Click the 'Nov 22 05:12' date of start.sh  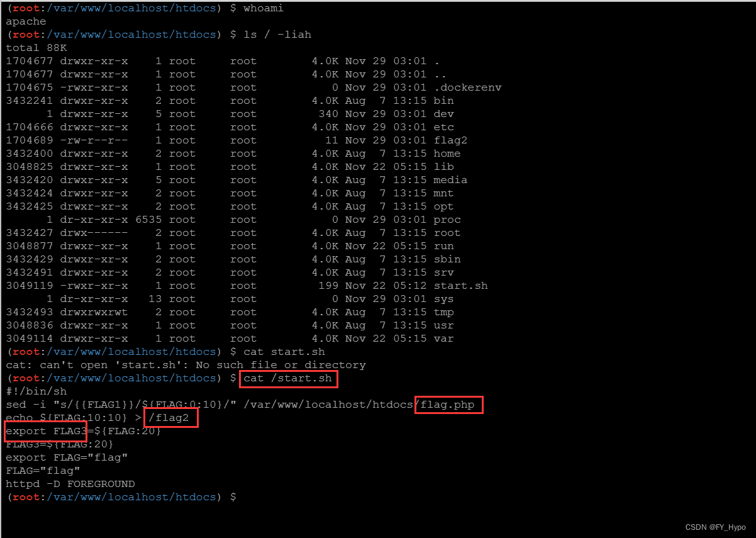click(x=386, y=286)
